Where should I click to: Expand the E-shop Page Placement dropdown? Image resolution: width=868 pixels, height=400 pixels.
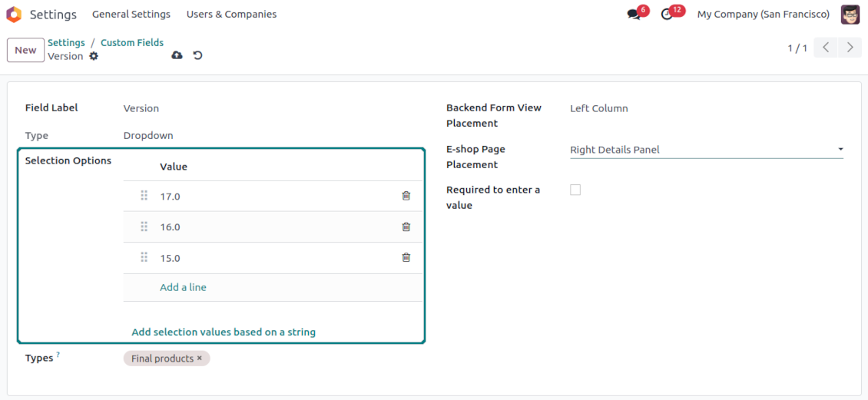point(706,150)
